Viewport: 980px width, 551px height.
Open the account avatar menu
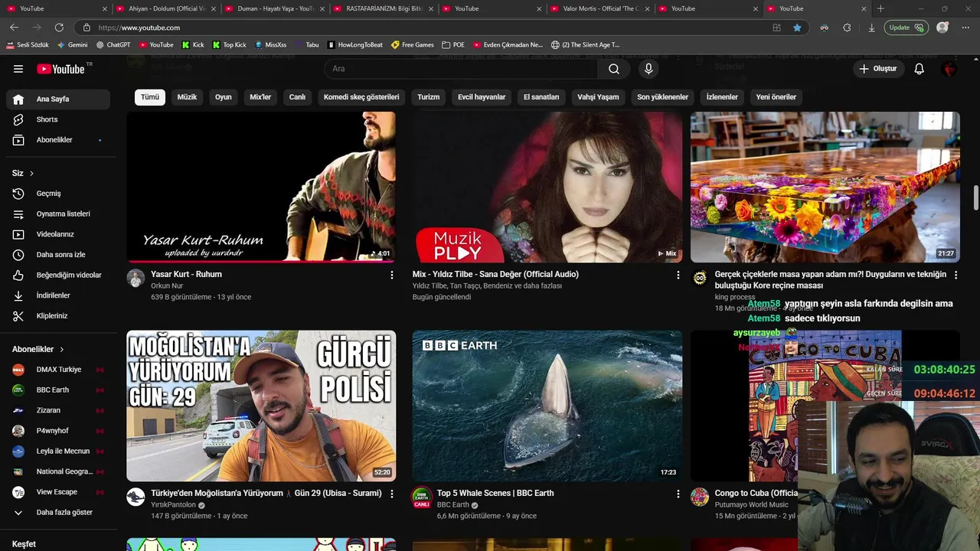click(949, 69)
